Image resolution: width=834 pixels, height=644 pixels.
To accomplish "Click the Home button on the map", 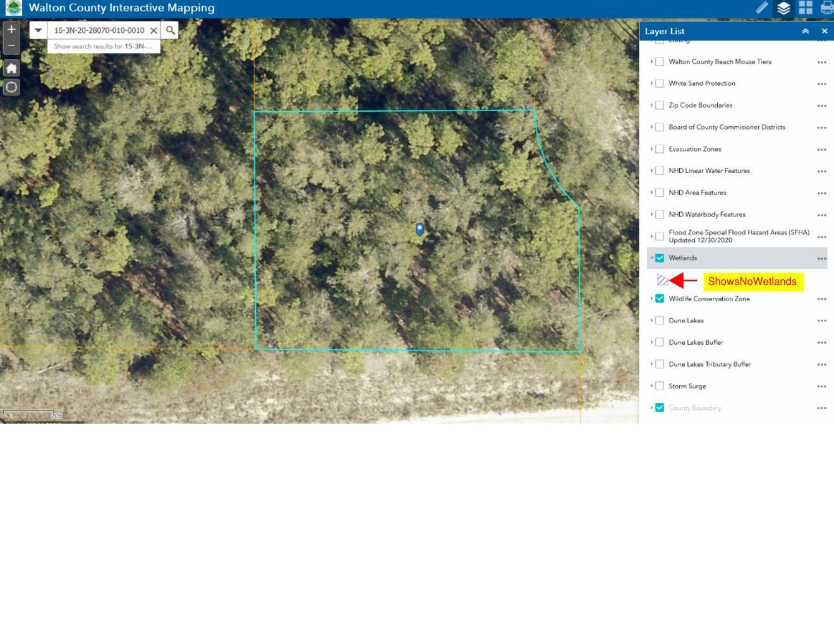I will pos(11,68).
